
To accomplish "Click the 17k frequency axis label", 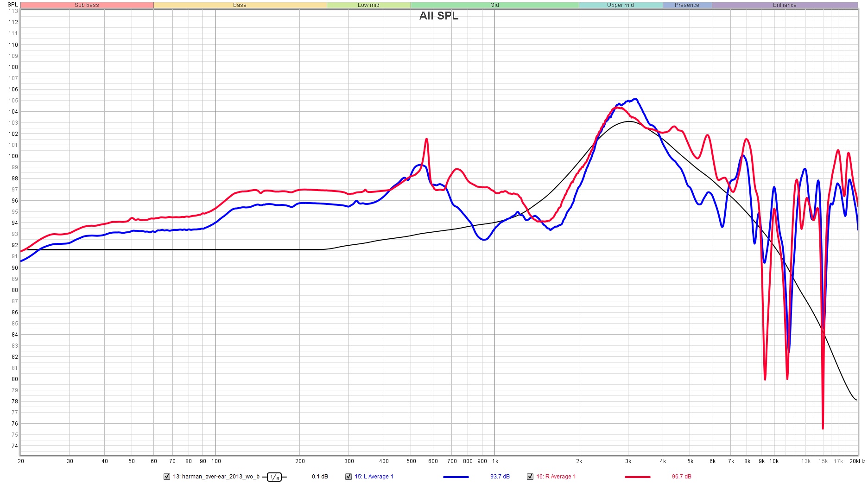I will click(x=839, y=461).
